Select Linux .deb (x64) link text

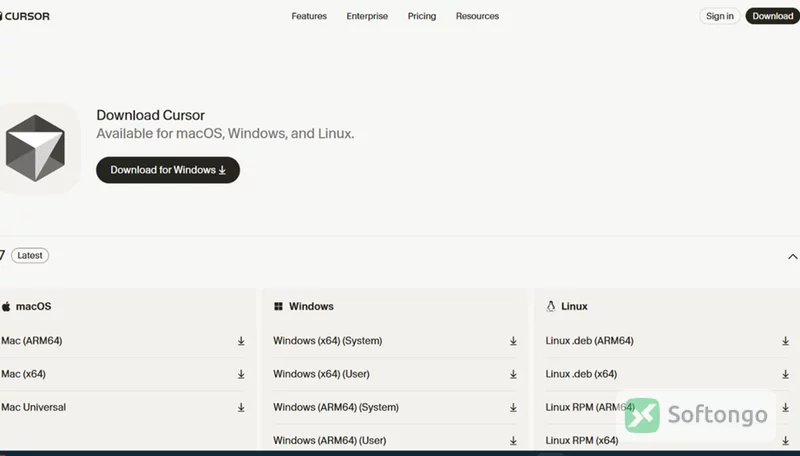point(581,374)
